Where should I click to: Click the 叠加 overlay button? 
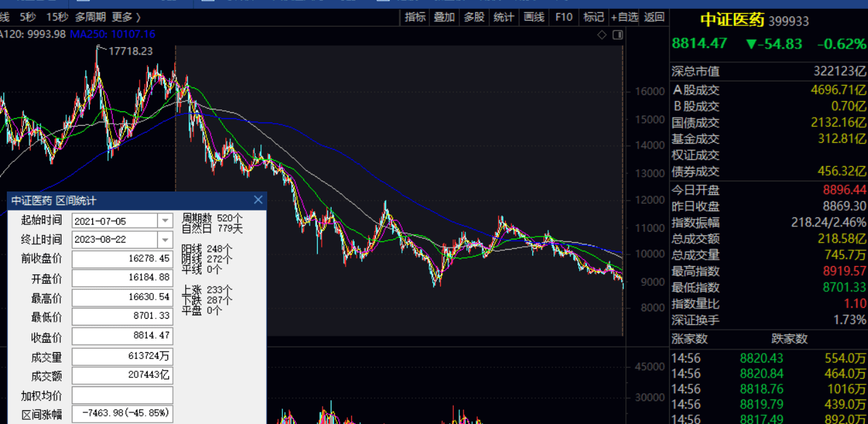click(444, 17)
